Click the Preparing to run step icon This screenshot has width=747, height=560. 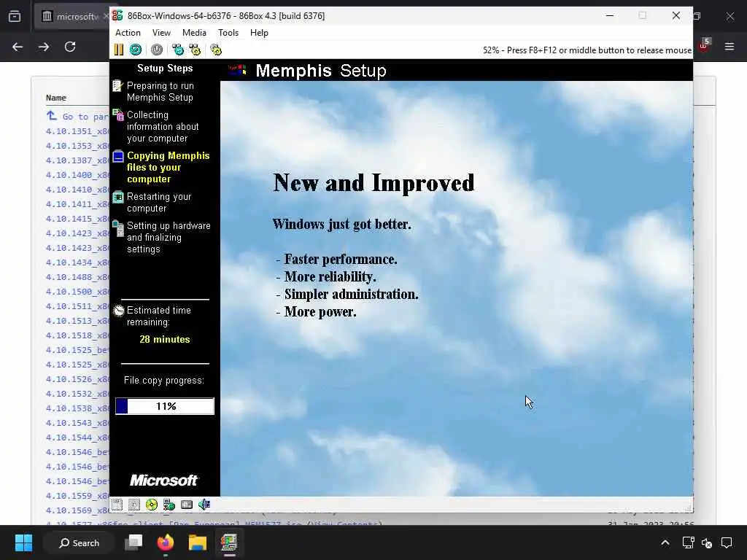(x=117, y=86)
